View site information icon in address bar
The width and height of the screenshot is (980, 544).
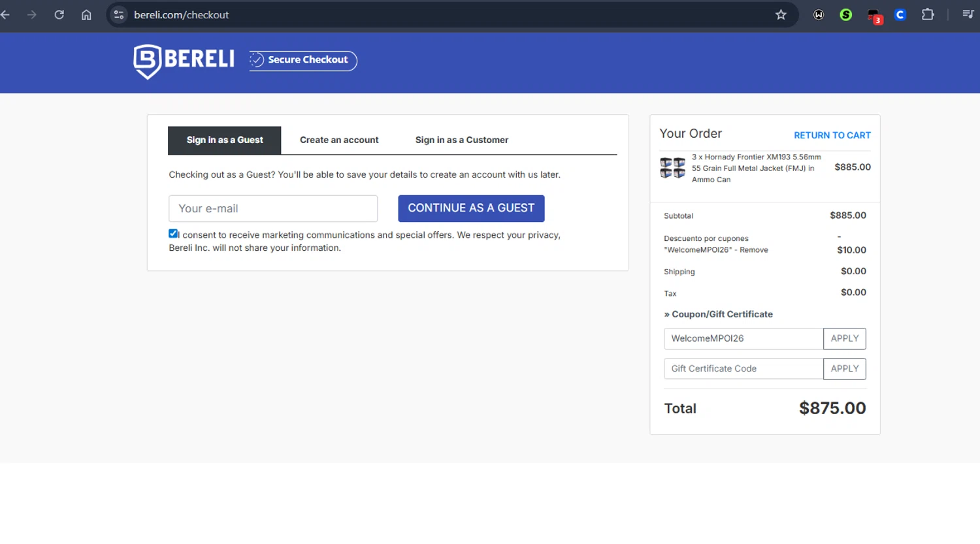(x=118, y=14)
